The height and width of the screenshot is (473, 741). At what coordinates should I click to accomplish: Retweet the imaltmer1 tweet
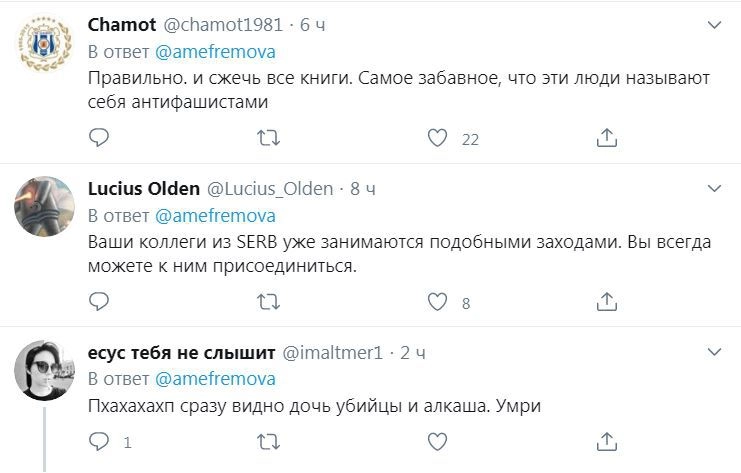tap(267, 440)
